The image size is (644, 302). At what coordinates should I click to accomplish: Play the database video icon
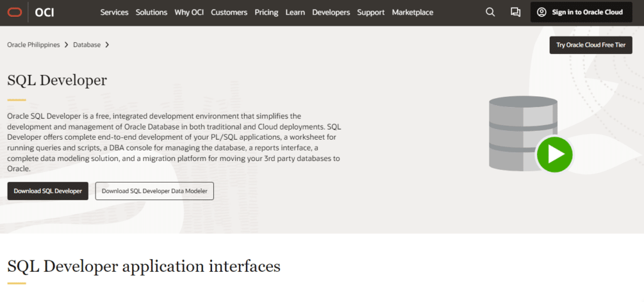(555, 155)
